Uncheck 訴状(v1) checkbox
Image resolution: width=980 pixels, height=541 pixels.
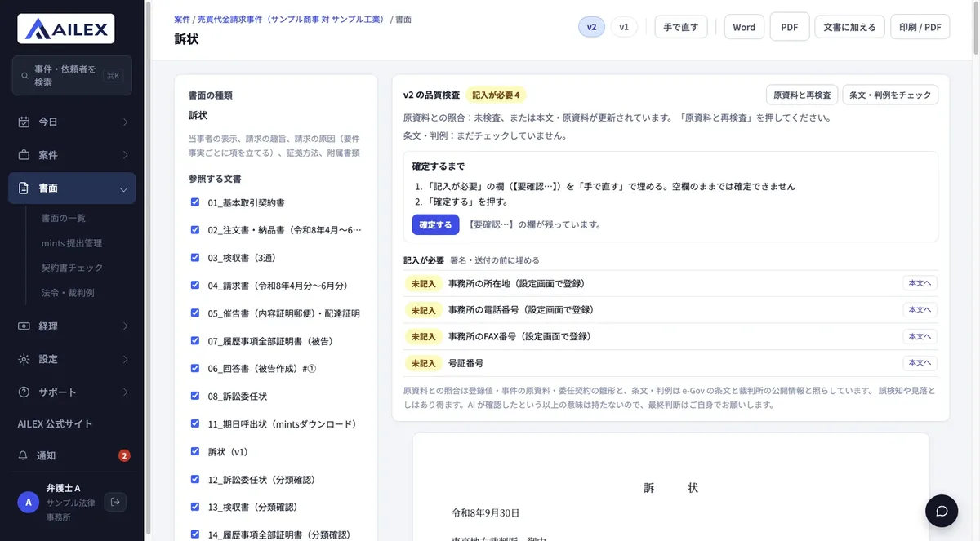point(195,451)
